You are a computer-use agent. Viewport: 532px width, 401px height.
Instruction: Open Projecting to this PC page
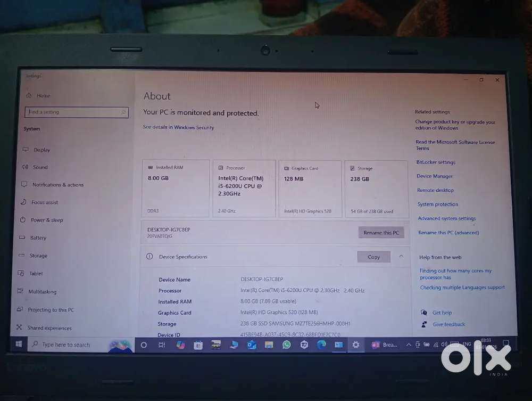(51, 310)
